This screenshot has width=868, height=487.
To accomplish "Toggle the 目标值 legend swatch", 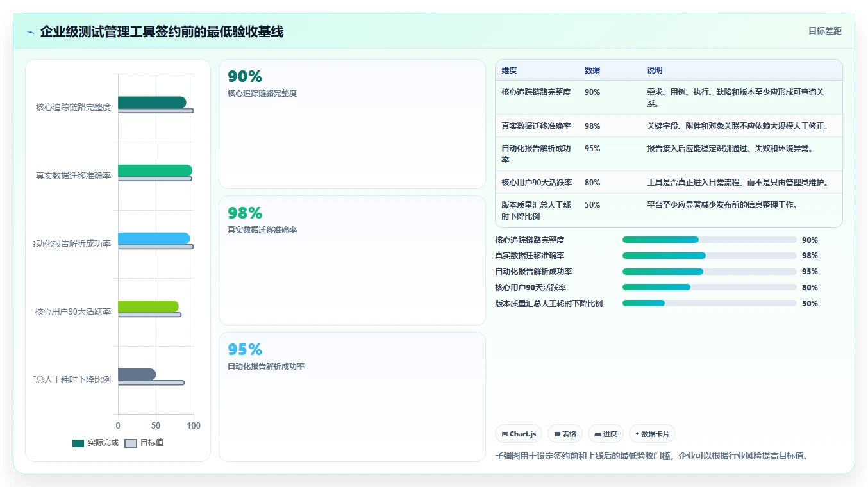I will pyautogui.click(x=131, y=443).
